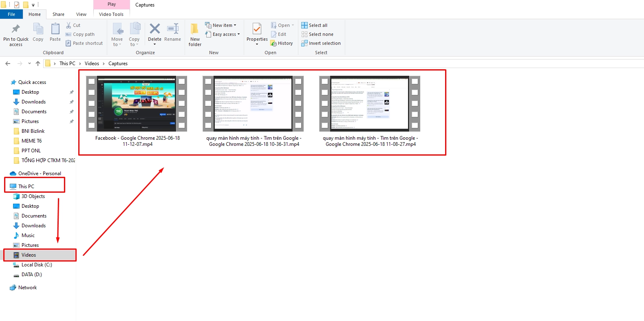Image resolution: width=644 pixels, height=321 pixels.
Task: Click Copy path in ribbon
Action: [x=80, y=34]
